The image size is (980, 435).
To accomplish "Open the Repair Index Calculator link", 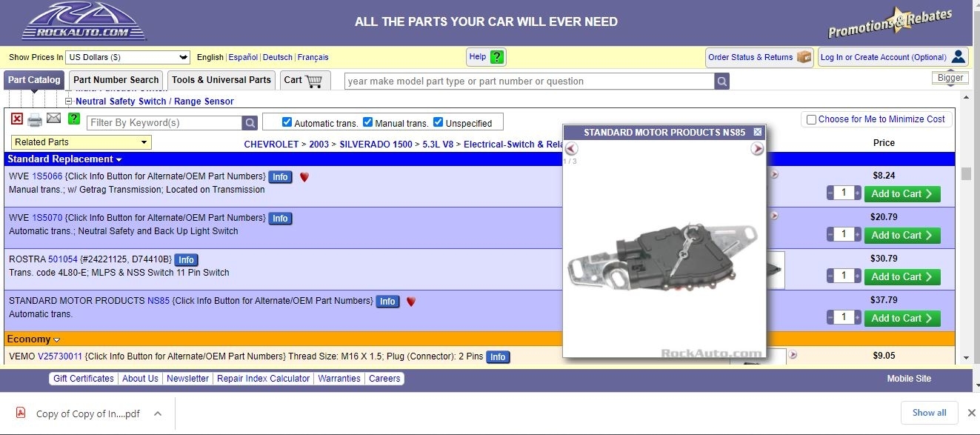I will pyautogui.click(x=263, y=379).
